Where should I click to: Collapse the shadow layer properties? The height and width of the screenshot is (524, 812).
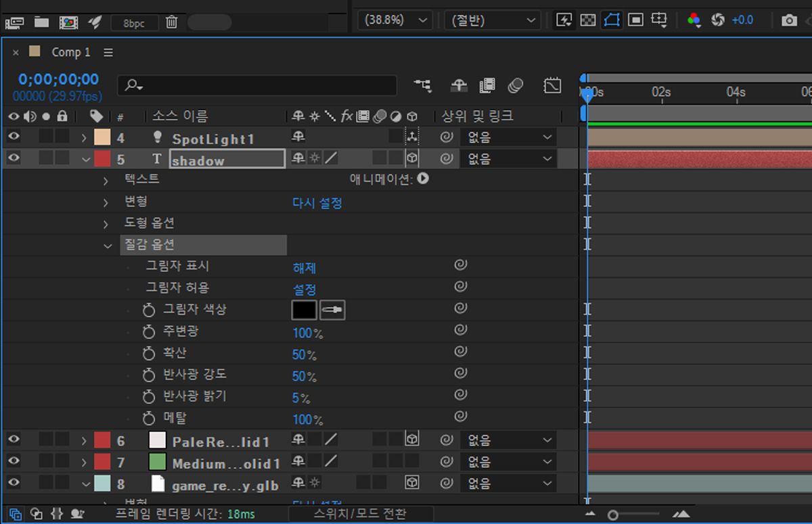pos(85,160)
